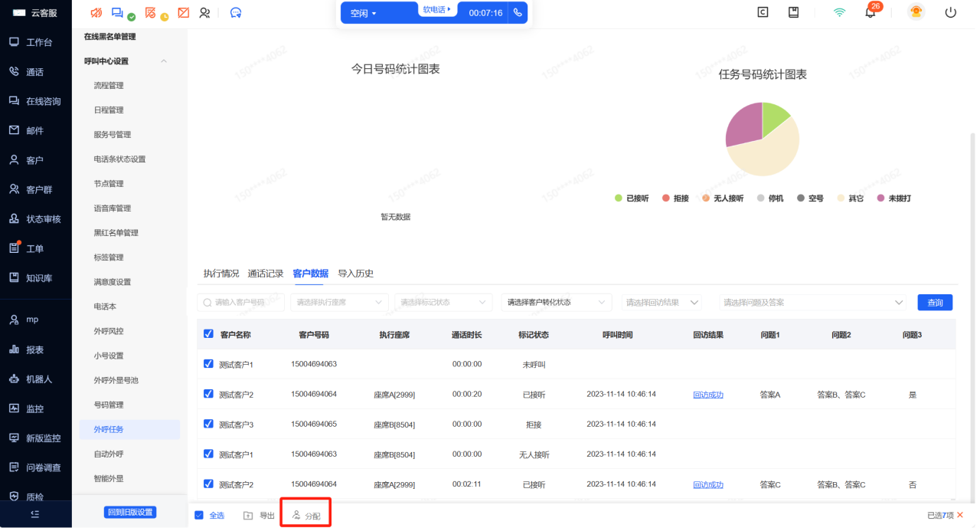Click the square C icon in the top right
980x528 pixels.
point(763,12)
